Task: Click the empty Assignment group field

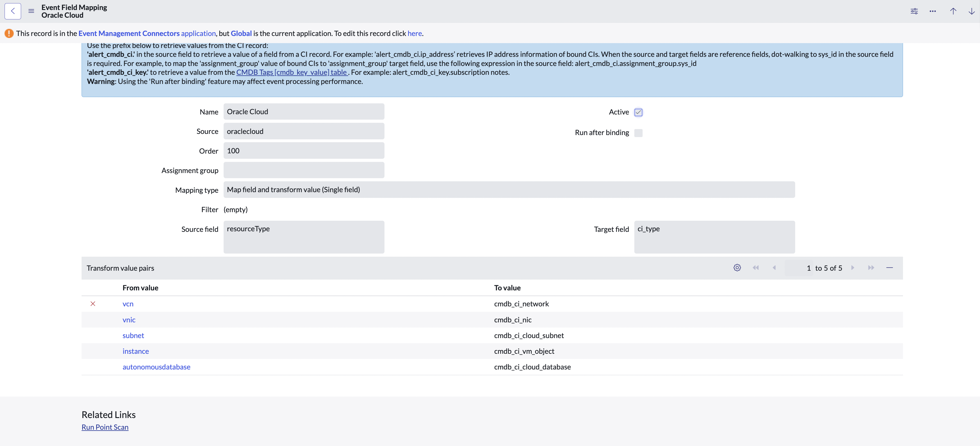Action: point(304,170)
